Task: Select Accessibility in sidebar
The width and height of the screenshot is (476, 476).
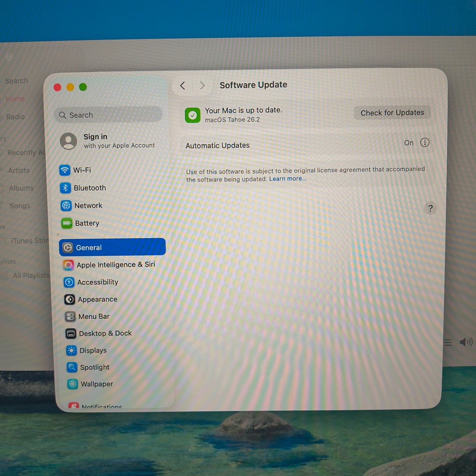Action: (97, 282)
